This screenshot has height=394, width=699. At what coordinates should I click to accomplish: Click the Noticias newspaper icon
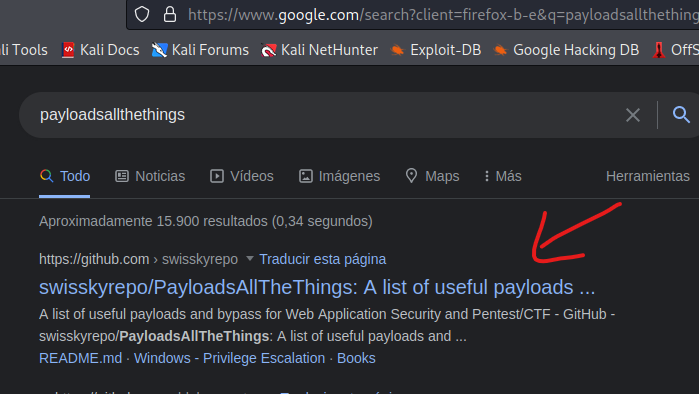tap(122, 176)
